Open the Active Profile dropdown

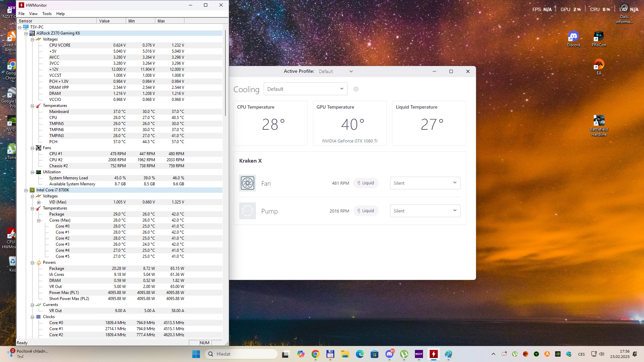[x=335, y=71]
